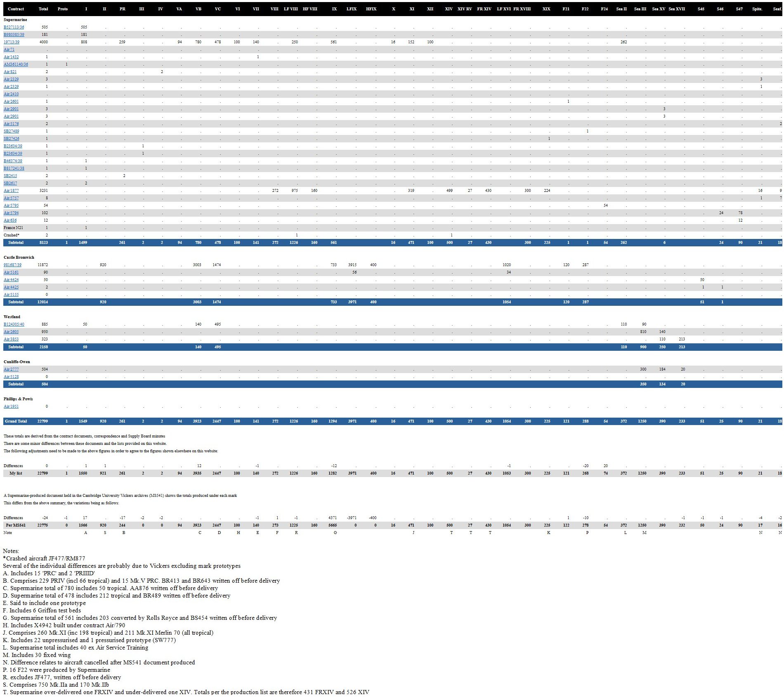The width and height of the screenshot is (784, 697).
Task: Open the Air/1432 contract link
Action: [x=11, y=57]
